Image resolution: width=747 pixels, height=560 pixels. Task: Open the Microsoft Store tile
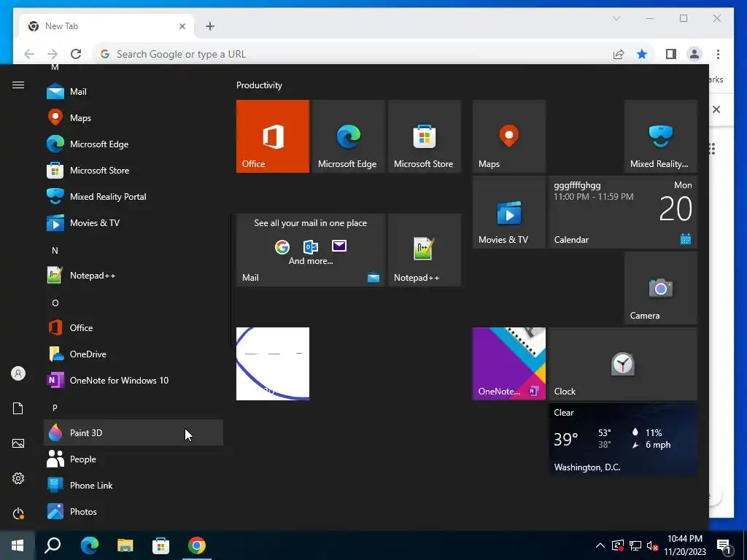click(425, 136)
